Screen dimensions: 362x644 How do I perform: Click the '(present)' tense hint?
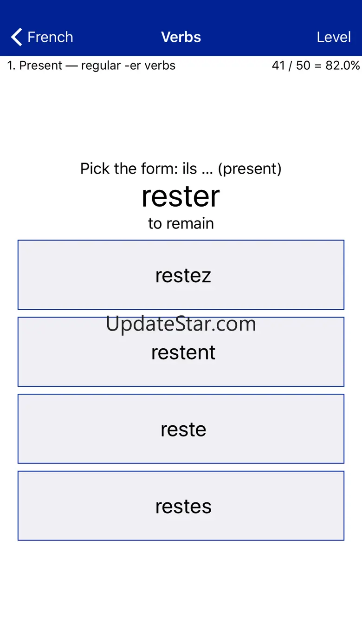coord(250,169)
